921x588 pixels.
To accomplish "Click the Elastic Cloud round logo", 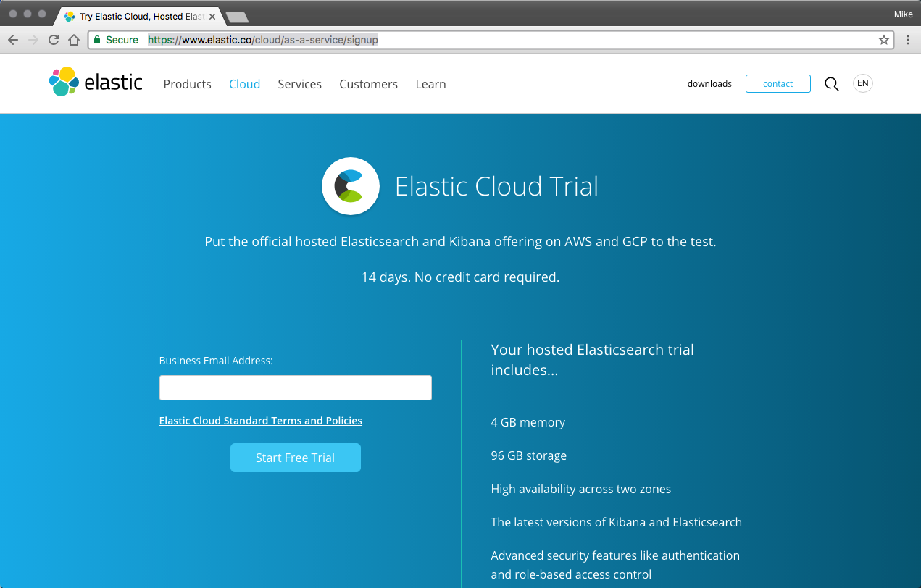I will tap(351, 187).
